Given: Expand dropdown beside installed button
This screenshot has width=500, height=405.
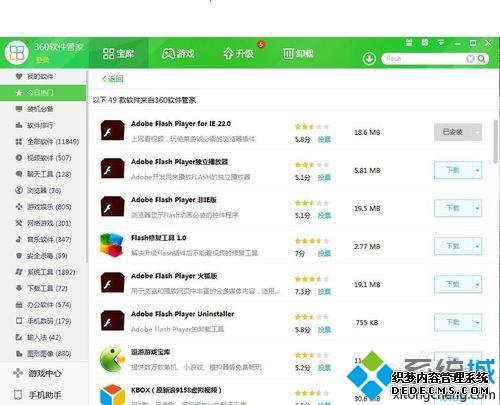Looking at the screenshot, I should 477,132.
